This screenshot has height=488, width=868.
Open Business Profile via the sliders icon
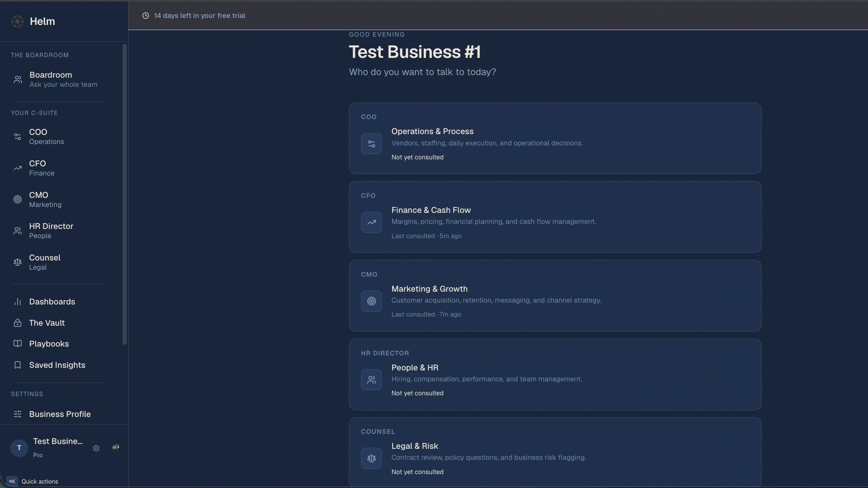[18, 414]
